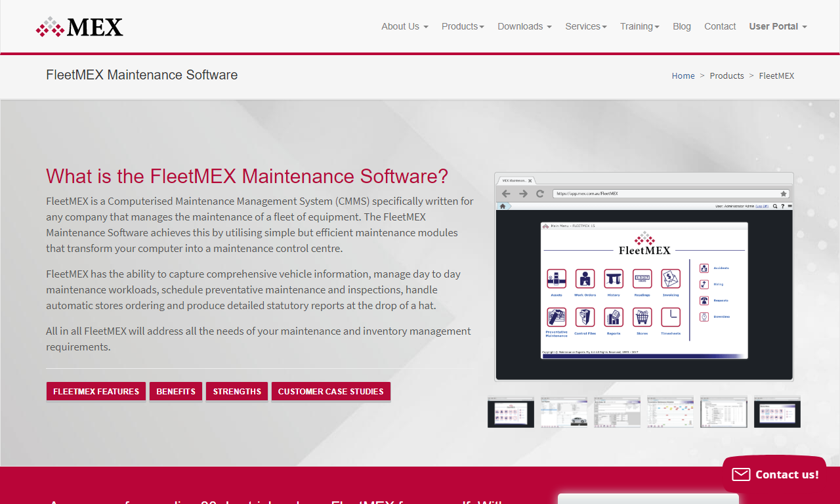Select the thumbnail showing the white car
Viewport: 840px width, 504px height.
pos(564,412)
